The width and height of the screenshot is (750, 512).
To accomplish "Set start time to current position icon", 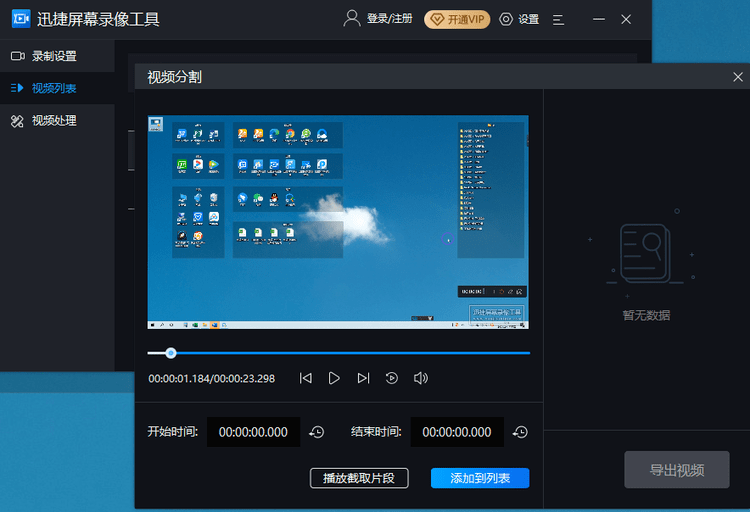I will click(317, 433).
